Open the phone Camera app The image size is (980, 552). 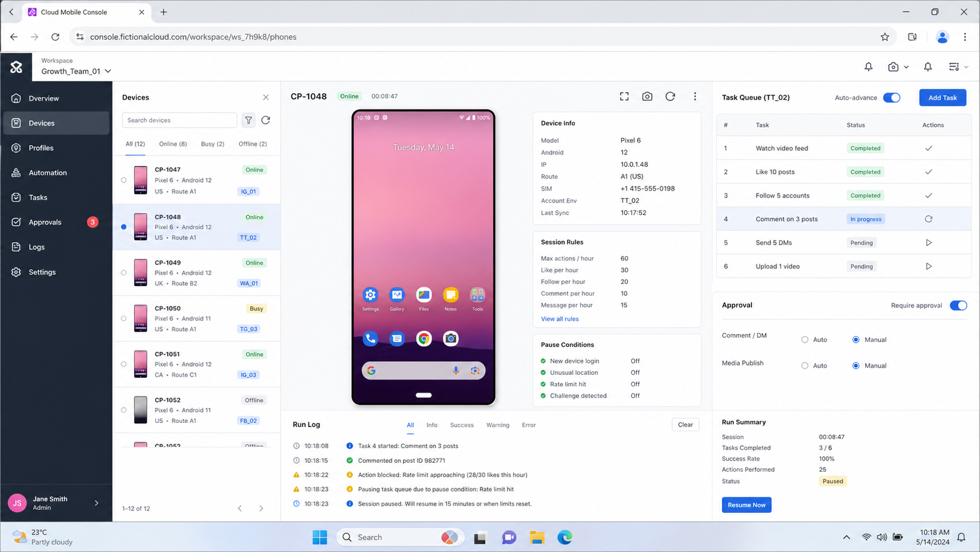click(451, 338)
